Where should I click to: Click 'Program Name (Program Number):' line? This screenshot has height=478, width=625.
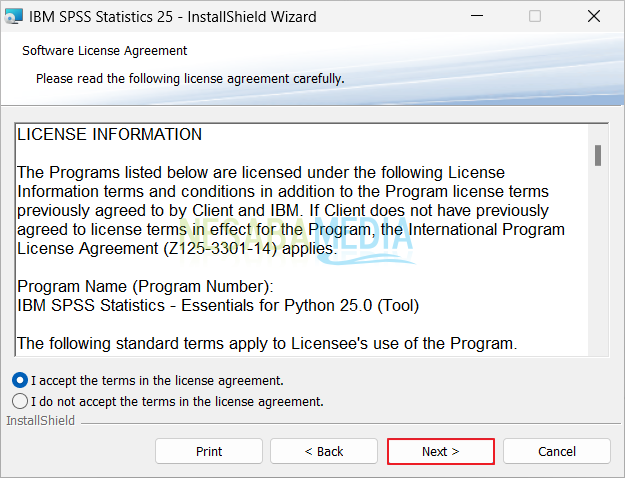(145, 286)
